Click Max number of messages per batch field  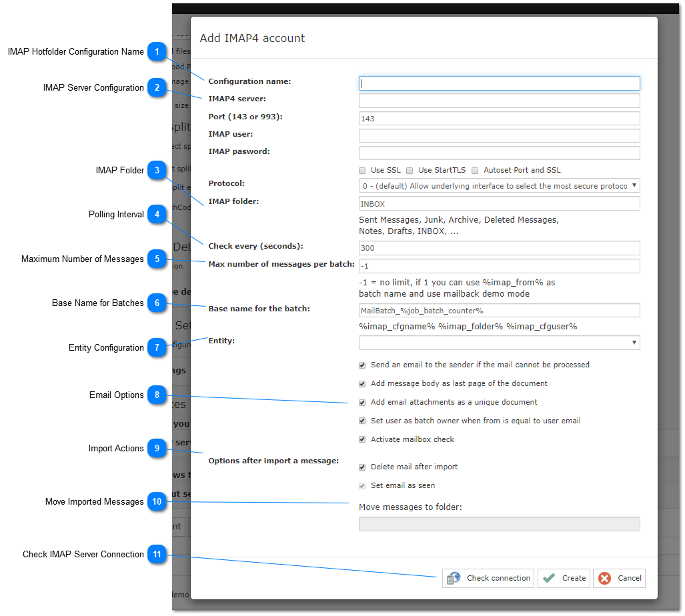500,266
